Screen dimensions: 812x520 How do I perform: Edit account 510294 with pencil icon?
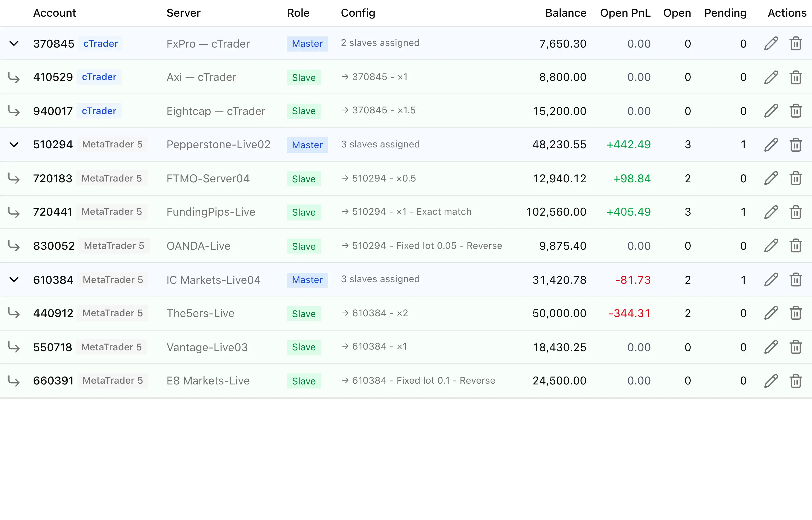pyautogui.click(x=771, y=145)
